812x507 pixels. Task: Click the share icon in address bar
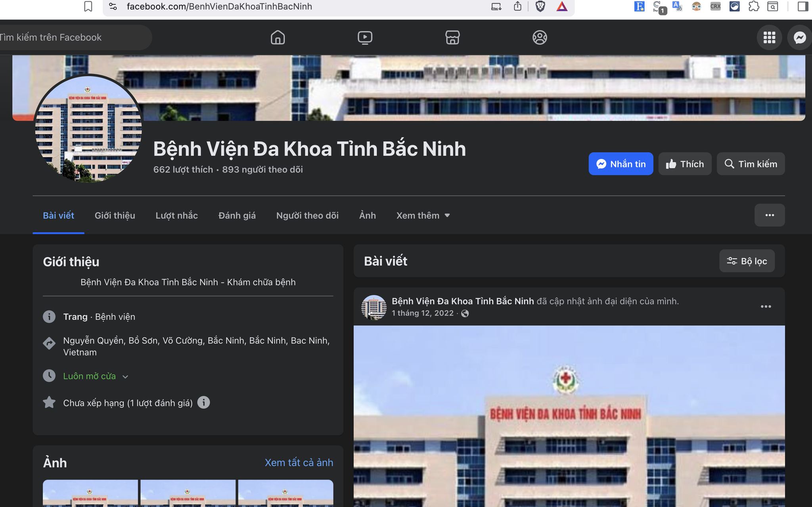point(517,6)
